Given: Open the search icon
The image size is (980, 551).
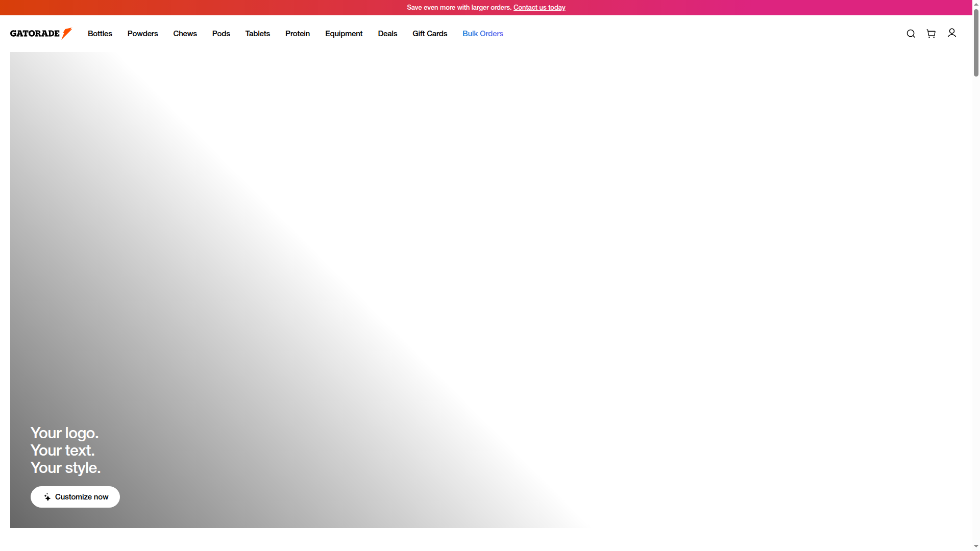Looking at the screenshot, I should (911, 34).
